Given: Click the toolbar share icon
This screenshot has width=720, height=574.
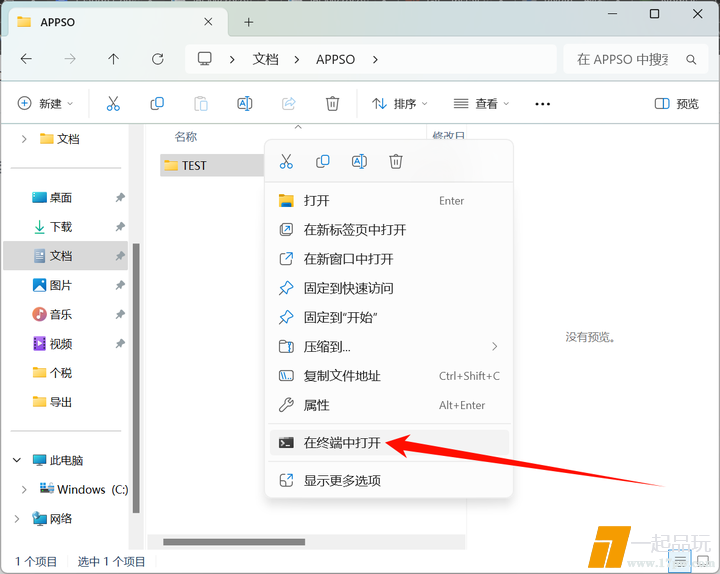Looking at the screenshot, I should click(289, 103).
